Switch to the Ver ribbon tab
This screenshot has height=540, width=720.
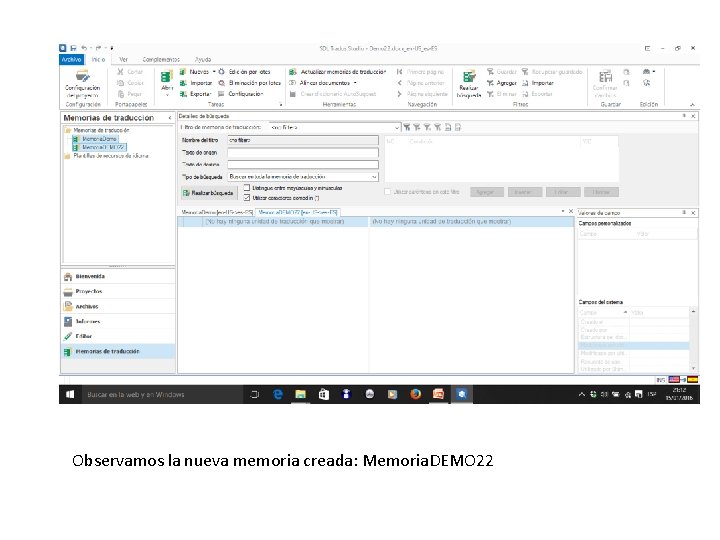[123, 60]
